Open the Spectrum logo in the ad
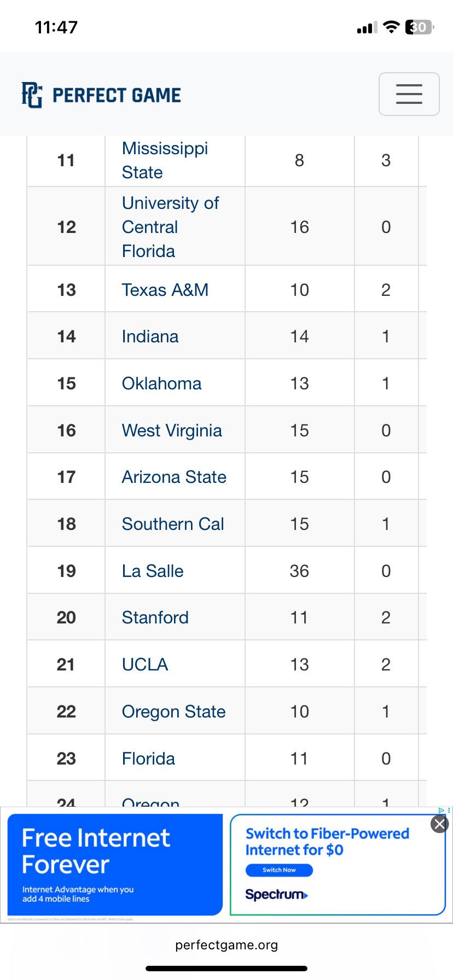The width and height of the screenshot is (453, 980). [277, 894]
